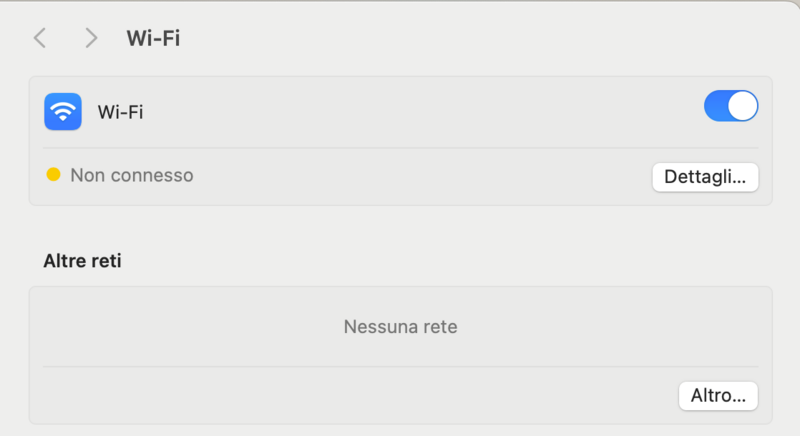Click the blue Wi-Fi icon
The width and height of the screenshot is (800, 436).
63,112
